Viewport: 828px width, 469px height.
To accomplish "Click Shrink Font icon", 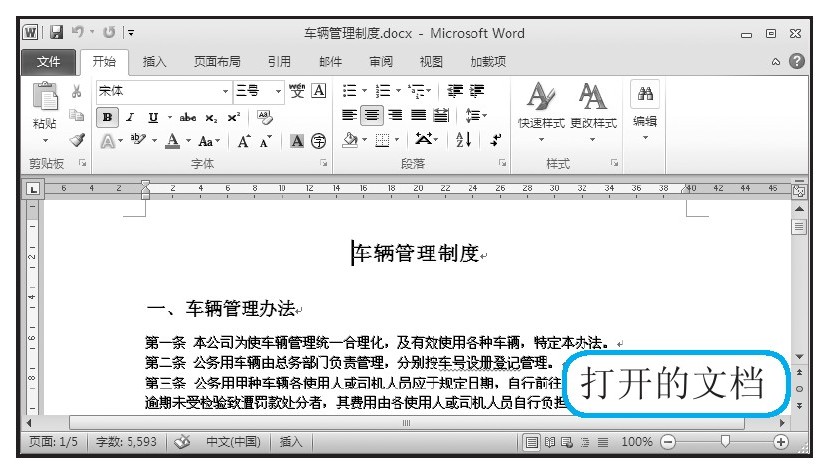I will (266, 141).
